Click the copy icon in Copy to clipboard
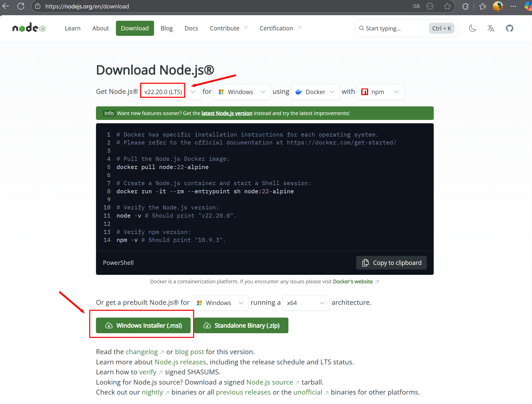This screenshot has width=532, height=404. point(365,263)
